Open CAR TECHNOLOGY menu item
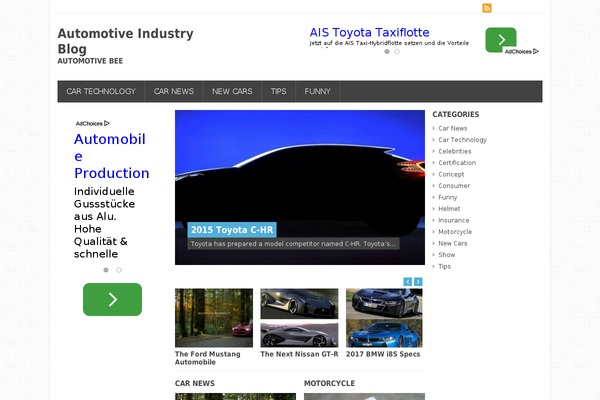The image size is (600, 400). click(x=101, y=91)
